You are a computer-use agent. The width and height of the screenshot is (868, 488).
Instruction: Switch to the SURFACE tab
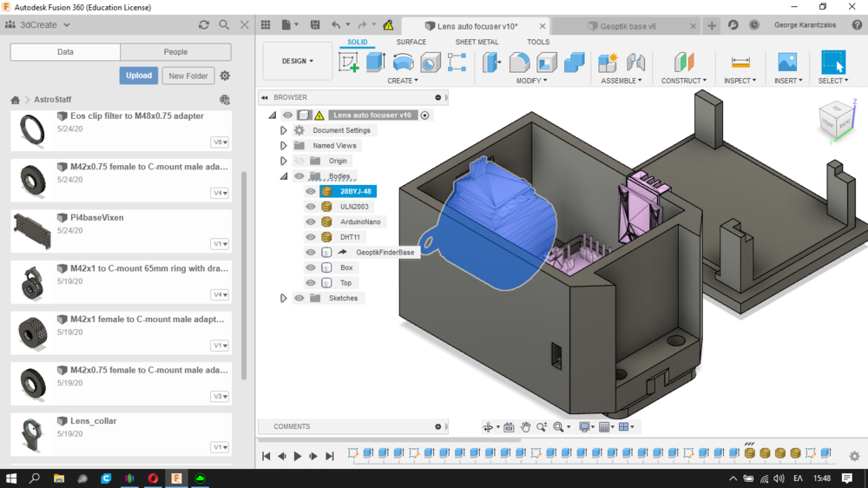click(x=411, y=42)
